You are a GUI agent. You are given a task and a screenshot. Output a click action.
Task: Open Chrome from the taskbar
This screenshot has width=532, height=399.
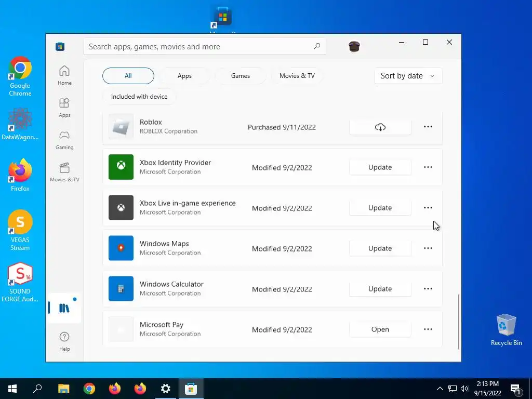pyautogui.click(x=89, y=389)
